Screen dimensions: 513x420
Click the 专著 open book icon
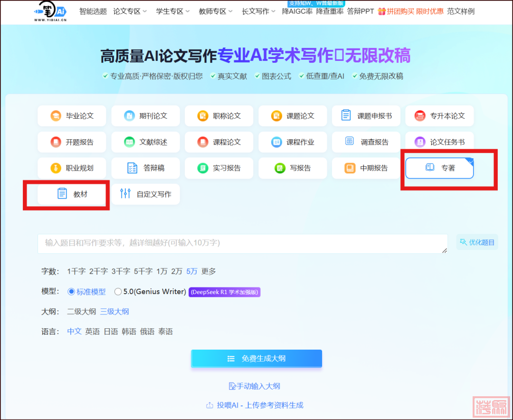tap(430, 168)
